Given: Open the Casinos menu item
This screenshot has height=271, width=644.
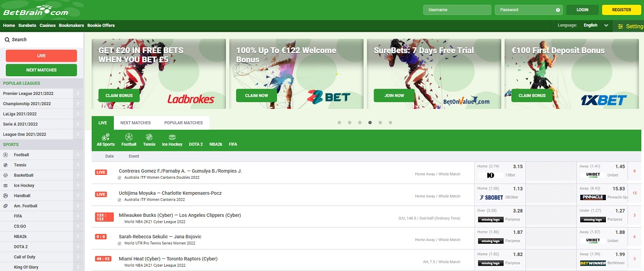Looking at the screenshot, I should click(47, 25).
